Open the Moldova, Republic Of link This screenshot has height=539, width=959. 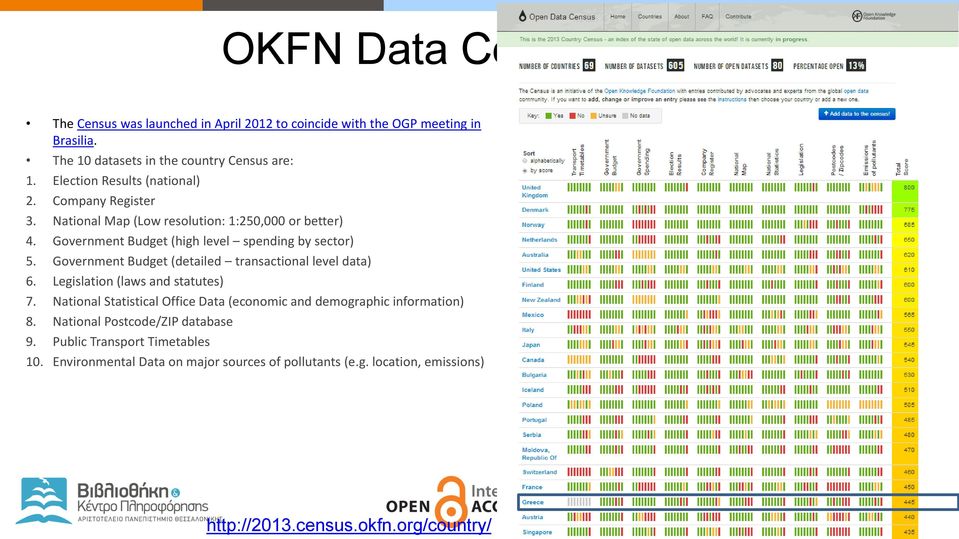click(539, 453)
